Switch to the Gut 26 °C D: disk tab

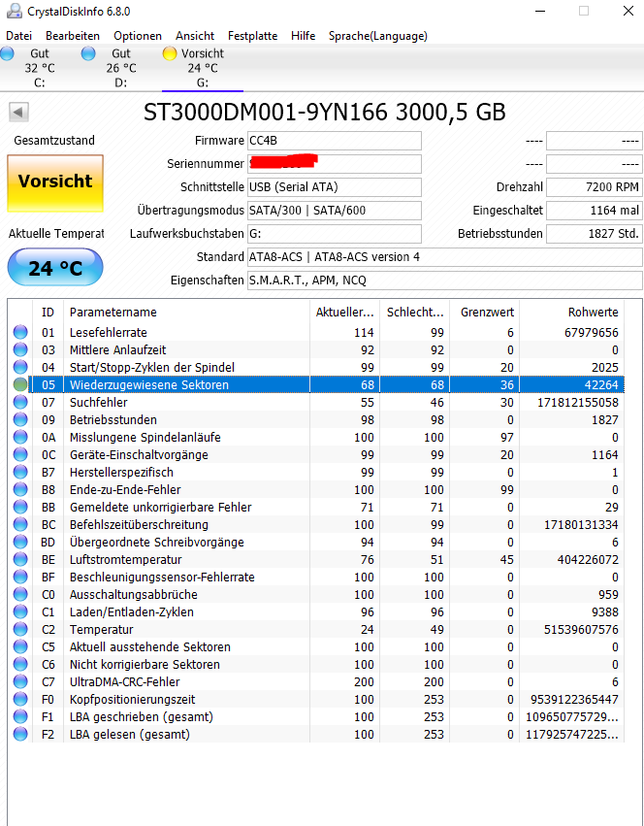click(x=120, y=68)
